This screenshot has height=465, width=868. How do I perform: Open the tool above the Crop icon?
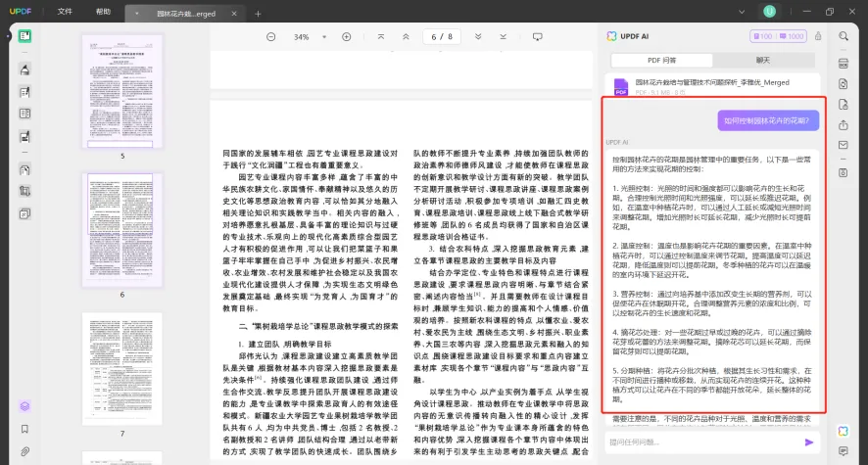click(24, 169)
